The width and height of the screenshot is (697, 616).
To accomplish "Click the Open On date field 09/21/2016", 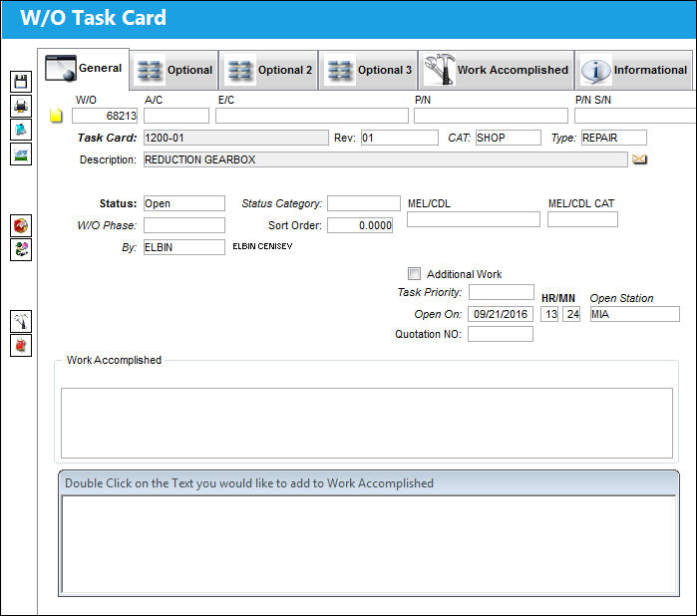I will pos(501,314).
